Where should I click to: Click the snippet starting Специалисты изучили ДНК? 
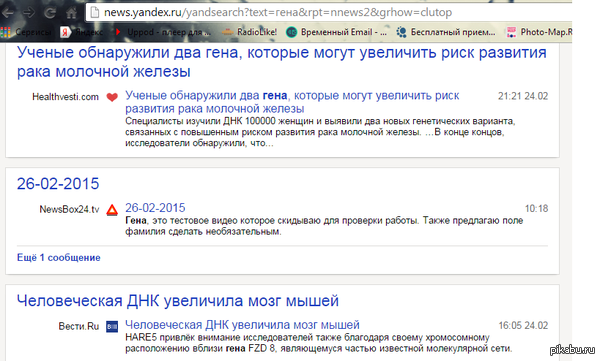pyautogui.click(x=320, y=132)
